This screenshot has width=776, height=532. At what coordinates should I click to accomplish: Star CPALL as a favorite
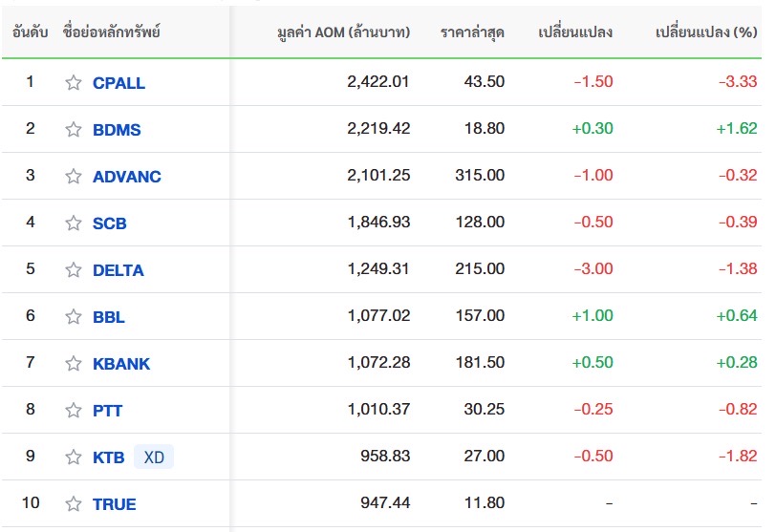[74, 83]
